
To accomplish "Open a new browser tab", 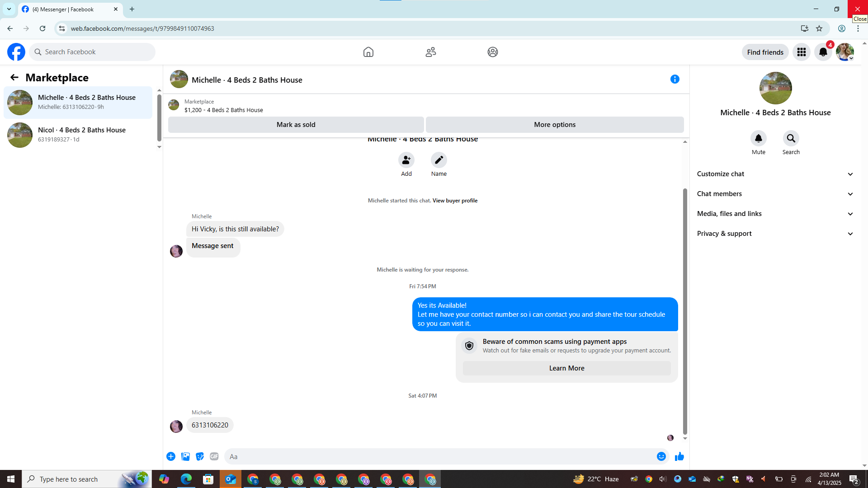I will tap(132, 9).
